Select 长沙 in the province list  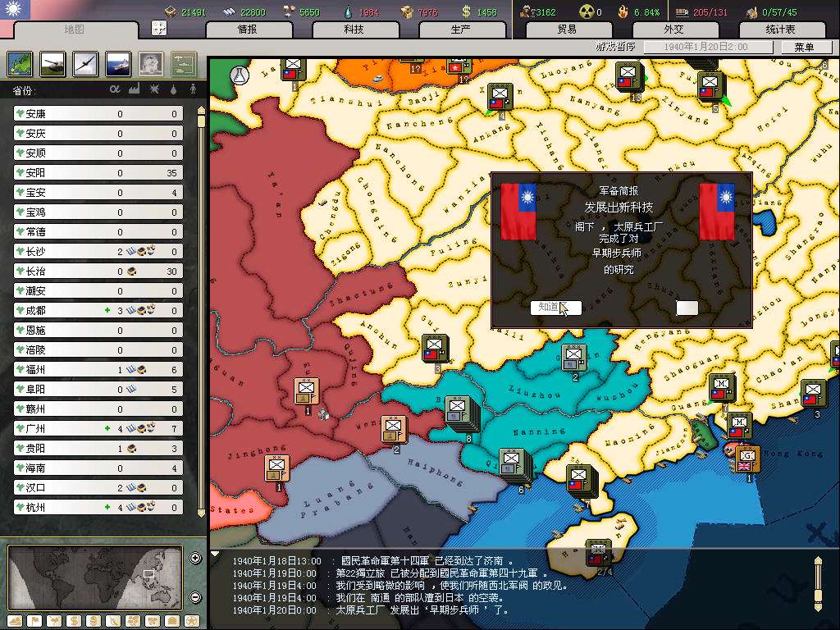[98, 252]
